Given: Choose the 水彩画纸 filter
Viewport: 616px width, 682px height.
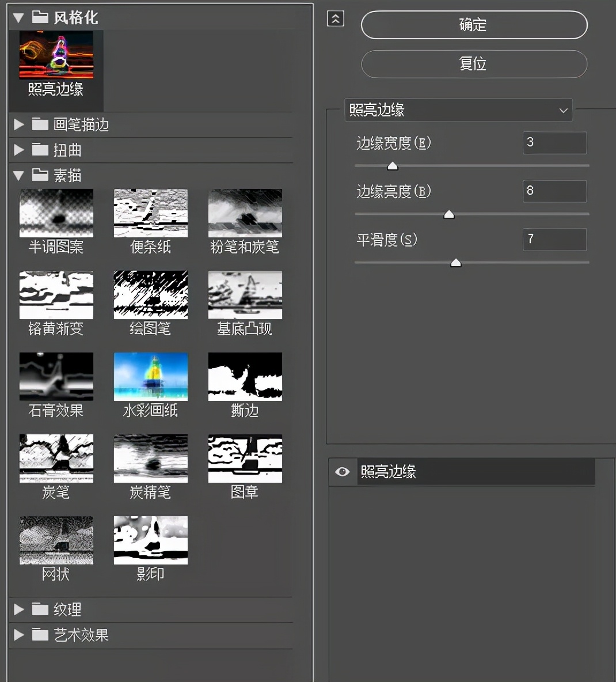Looking at the screenshot, I should pyautogui.click(x=150, y=376).
